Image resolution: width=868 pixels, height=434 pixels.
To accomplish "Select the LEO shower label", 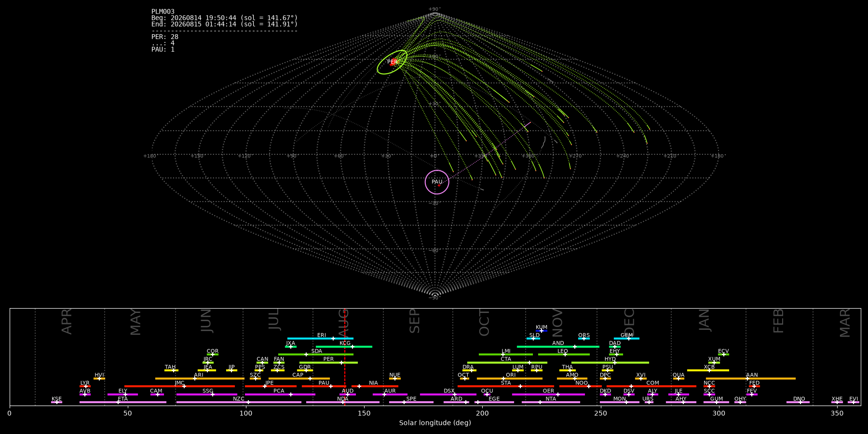I will pyautogui.click(x=563, y=351).
